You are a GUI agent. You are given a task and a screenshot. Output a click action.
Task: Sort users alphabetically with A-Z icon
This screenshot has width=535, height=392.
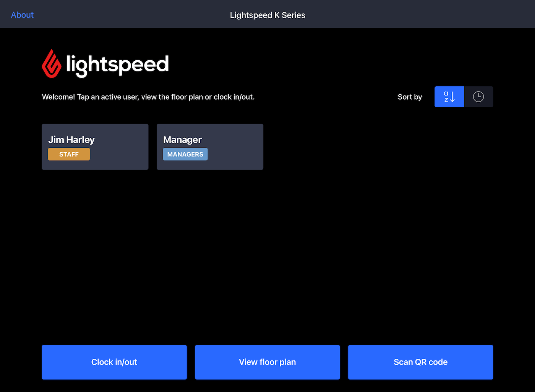449,97
